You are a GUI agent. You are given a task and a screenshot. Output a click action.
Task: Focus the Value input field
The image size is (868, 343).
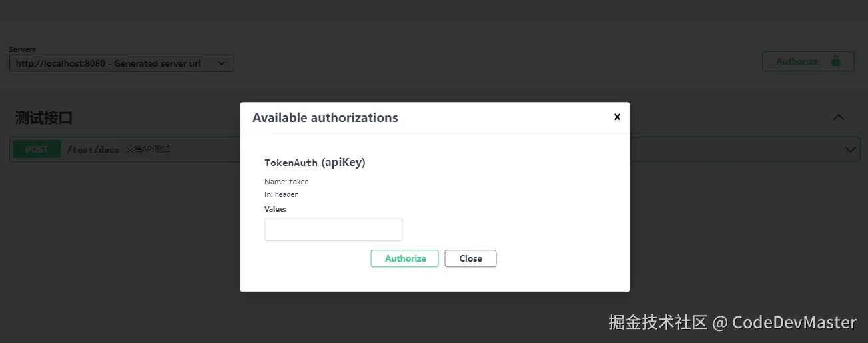334,230
